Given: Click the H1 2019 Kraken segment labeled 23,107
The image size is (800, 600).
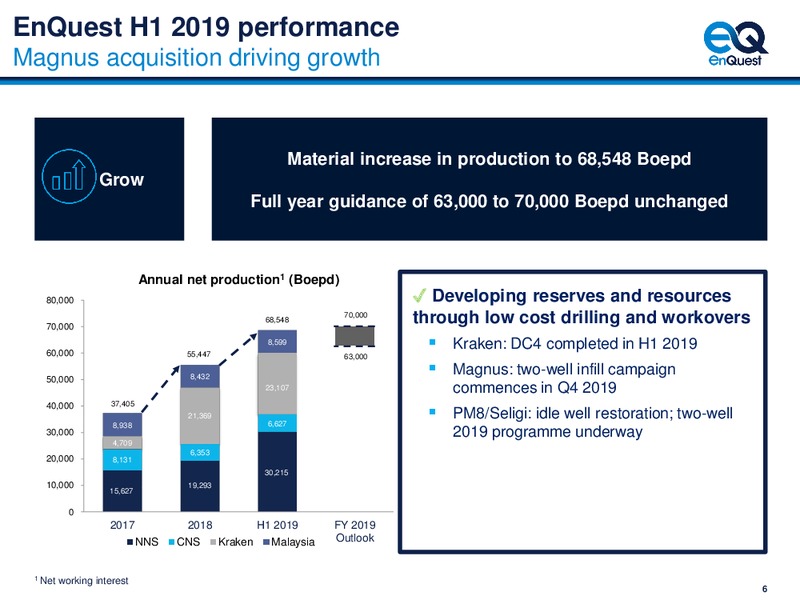Looking at the screenshot, I should [277, 384].
